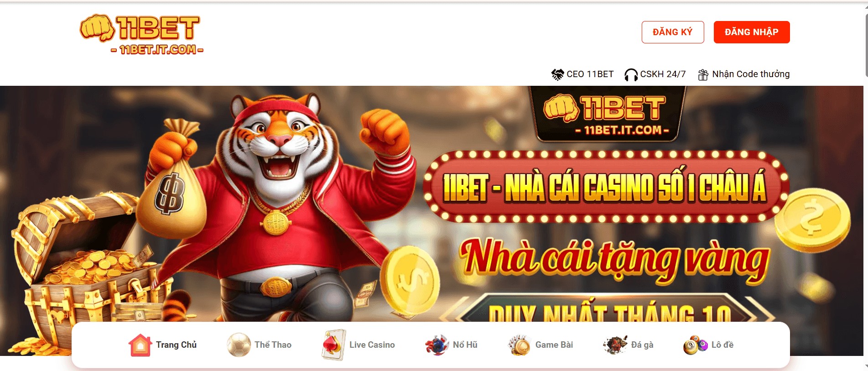Open the Thể Thao menu item

tap(273, 345)
